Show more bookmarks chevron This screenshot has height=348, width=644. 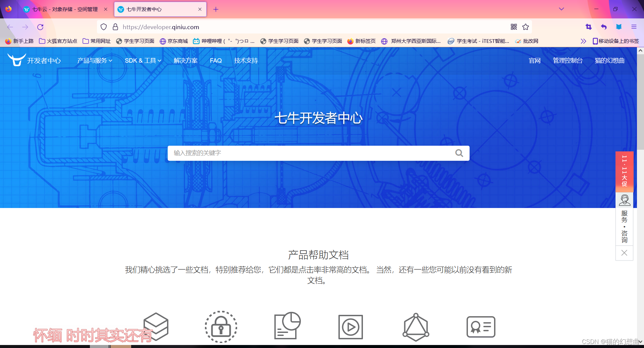(x=583, y=41)
